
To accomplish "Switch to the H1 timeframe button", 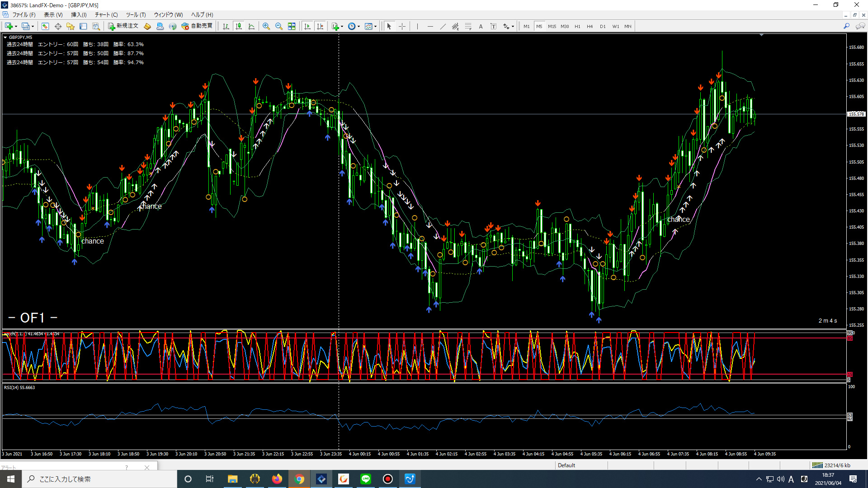I will click(x=577, y=26).
